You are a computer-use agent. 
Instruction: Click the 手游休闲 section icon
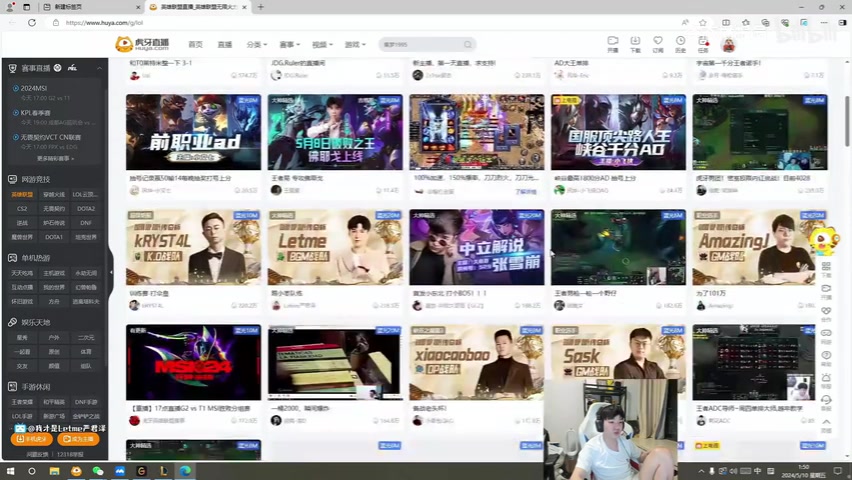click(12, 387)
